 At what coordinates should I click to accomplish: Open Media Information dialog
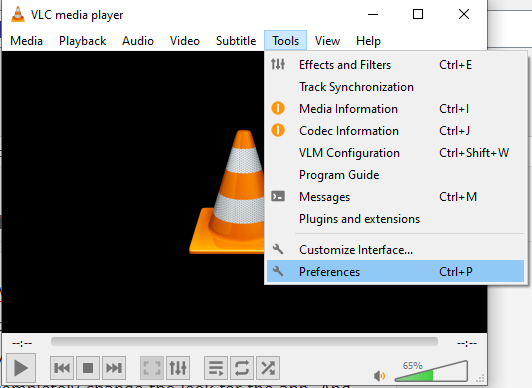click(396, 109)
